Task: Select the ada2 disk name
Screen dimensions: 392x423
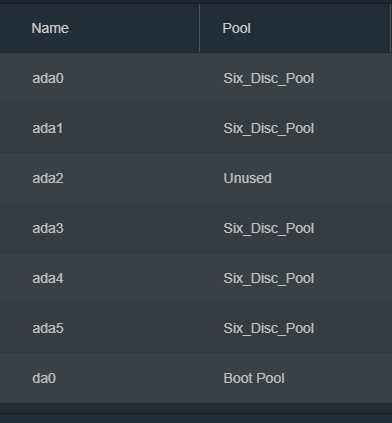Action: click(x=48, y=178)
